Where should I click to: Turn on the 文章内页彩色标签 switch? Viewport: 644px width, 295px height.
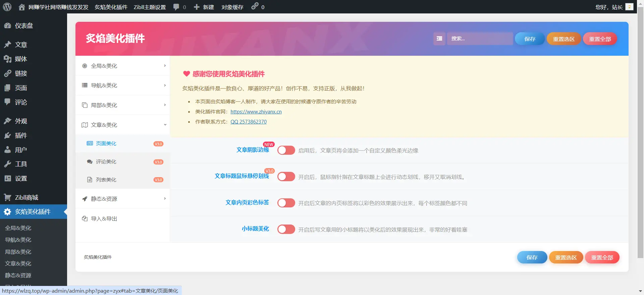286,203
